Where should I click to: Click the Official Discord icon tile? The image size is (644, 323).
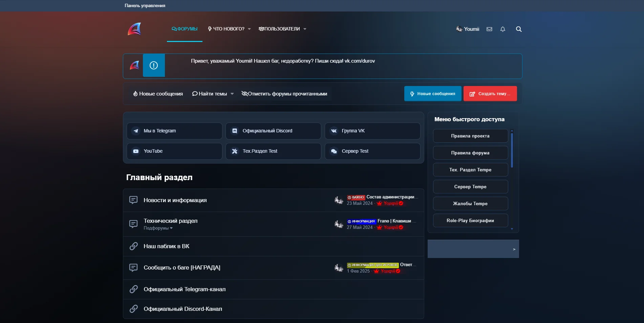(x=235, y=131)
